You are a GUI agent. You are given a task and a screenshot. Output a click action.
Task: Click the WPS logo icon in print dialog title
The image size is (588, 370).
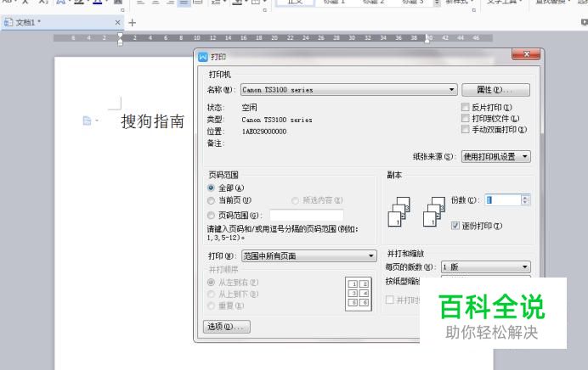click(203, 57)
